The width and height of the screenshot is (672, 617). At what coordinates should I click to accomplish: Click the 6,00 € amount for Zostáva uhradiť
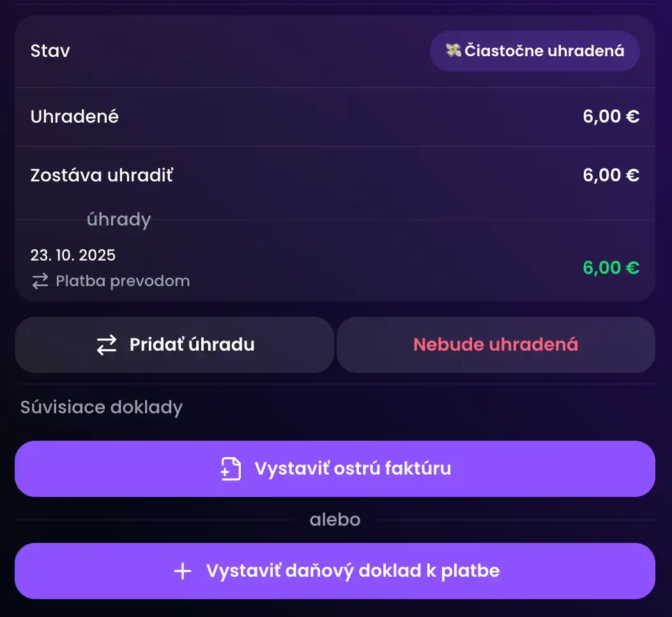coord(611,176)
